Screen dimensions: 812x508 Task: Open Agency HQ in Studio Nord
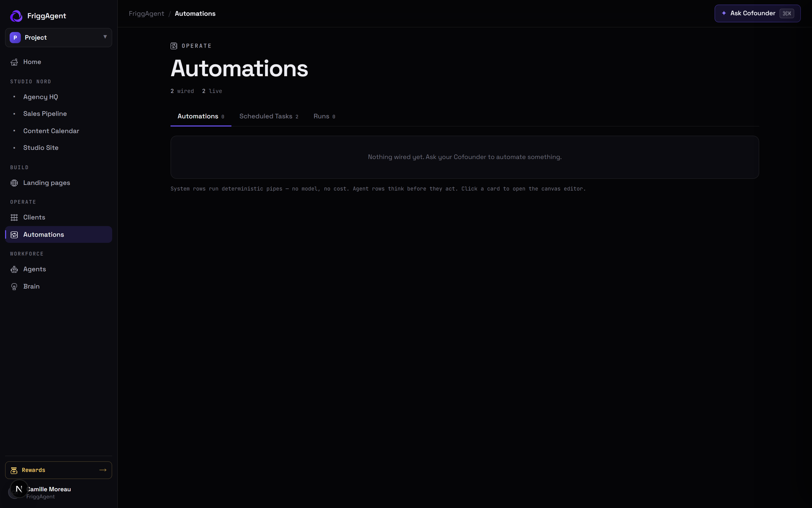point(58,97)
